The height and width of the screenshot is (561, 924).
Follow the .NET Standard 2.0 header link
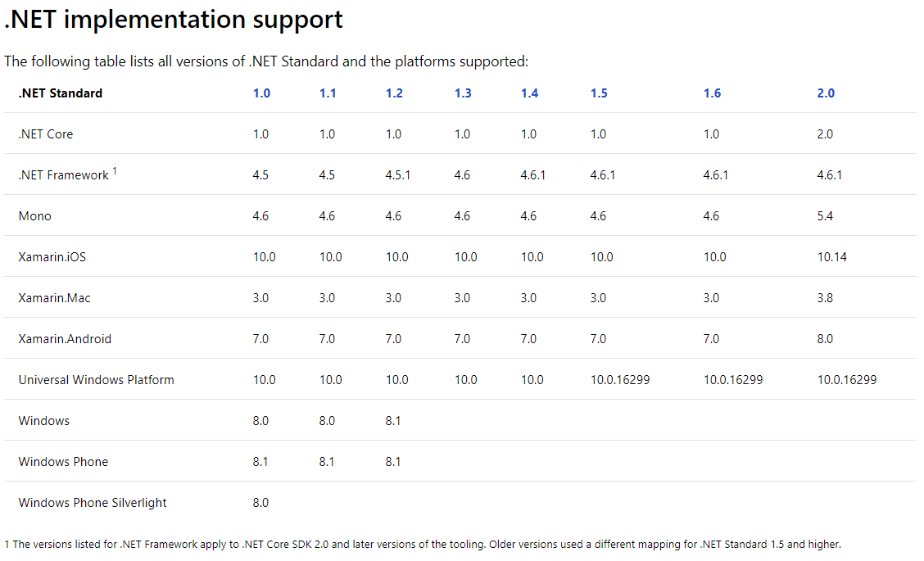coord(826,93)
